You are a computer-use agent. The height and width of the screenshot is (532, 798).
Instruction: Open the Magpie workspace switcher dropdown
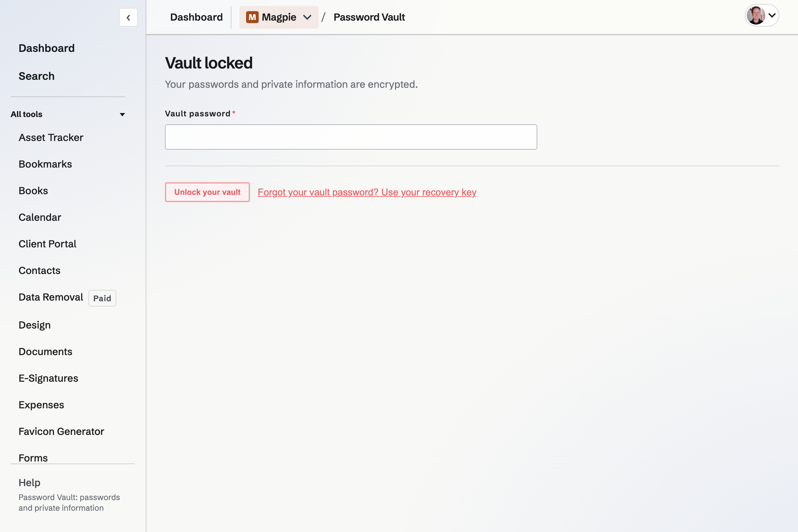(x=279, y=17)
